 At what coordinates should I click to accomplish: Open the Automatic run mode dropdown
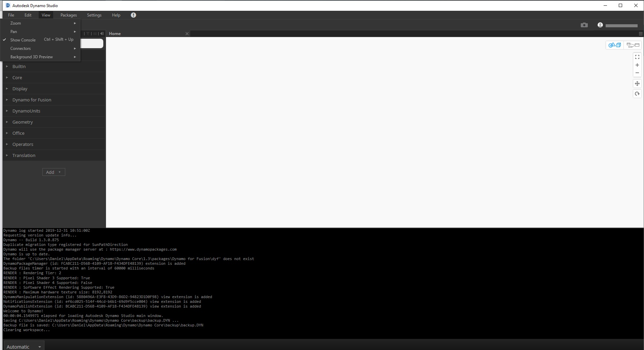[x=24, y=346]
